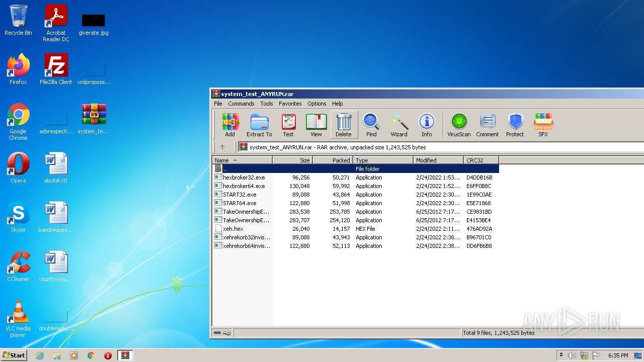Viewport: 644px width, 362px height.
Task: Open the File menu
Action: (x=218, y=104)
